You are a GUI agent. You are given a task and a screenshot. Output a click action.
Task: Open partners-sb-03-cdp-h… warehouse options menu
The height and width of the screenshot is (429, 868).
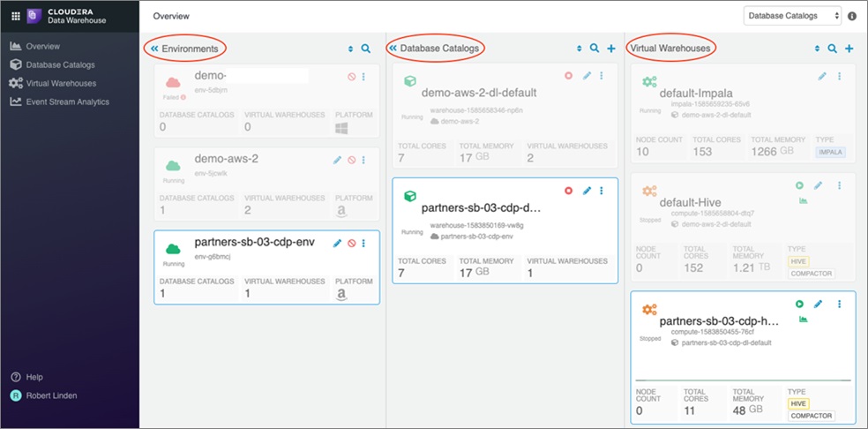[839, 304]
